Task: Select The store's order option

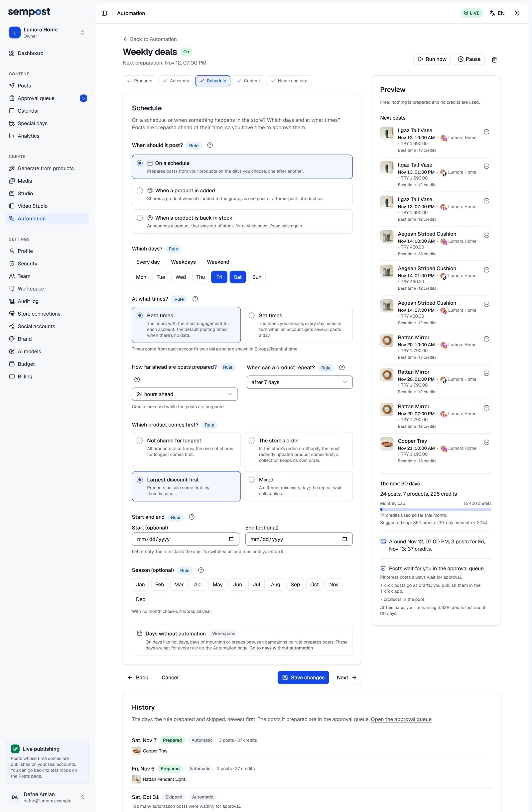Action: pos(298,450)
